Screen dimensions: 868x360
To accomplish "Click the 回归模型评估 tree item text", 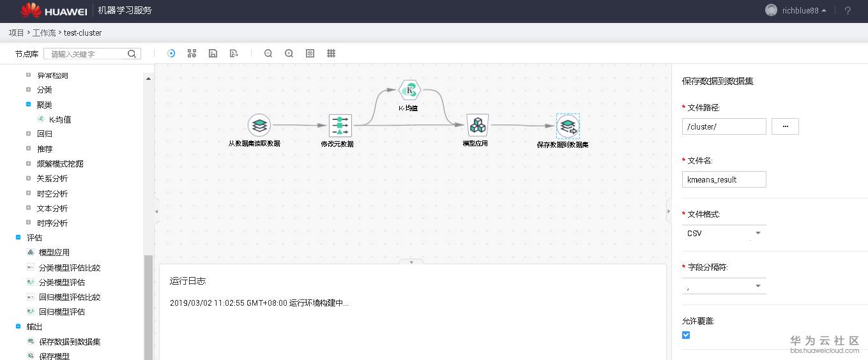I will pos(62,311).
